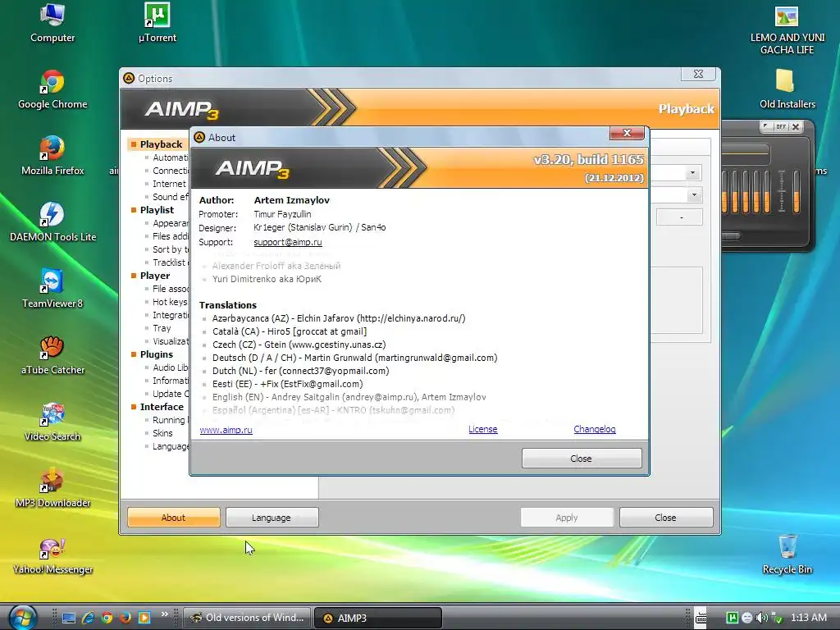Open the upper dropdown in Options panel

click(x=692, y=172)
